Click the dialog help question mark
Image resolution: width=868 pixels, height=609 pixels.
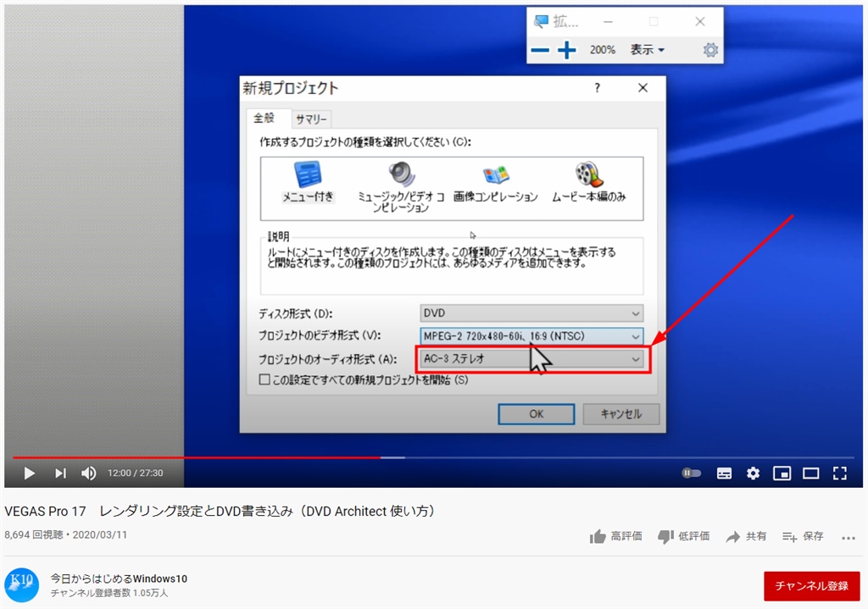597,88
